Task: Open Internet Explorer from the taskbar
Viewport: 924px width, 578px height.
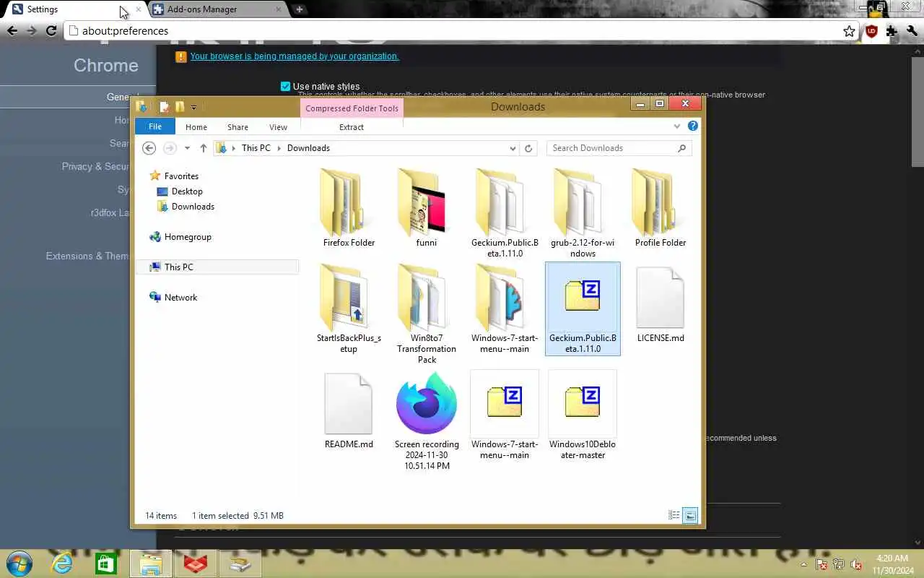Action: click(62, 564)
